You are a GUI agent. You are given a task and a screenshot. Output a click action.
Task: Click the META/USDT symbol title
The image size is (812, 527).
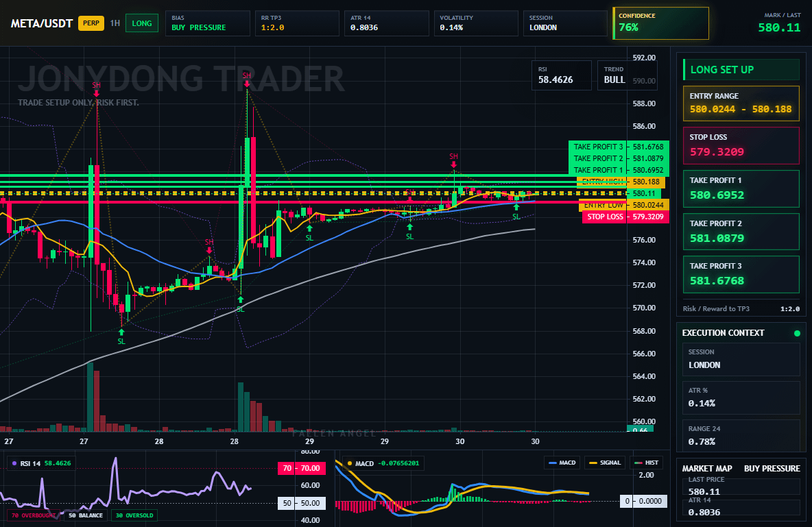[41, 23]
